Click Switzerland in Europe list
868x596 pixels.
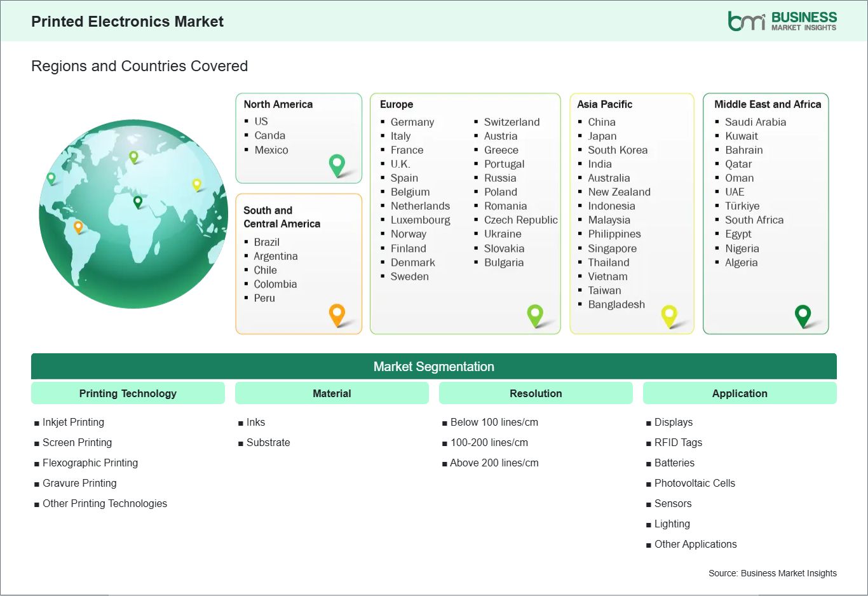coord(512,122)
